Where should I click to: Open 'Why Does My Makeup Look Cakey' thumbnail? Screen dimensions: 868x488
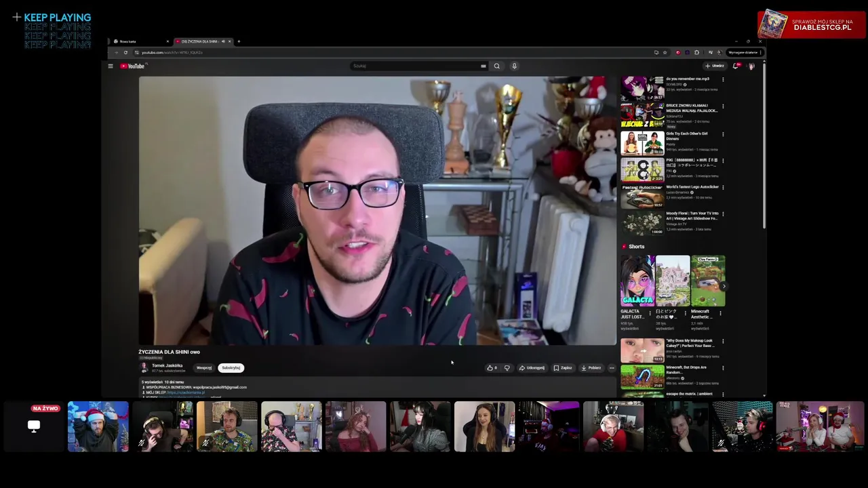tap(642, 350)
